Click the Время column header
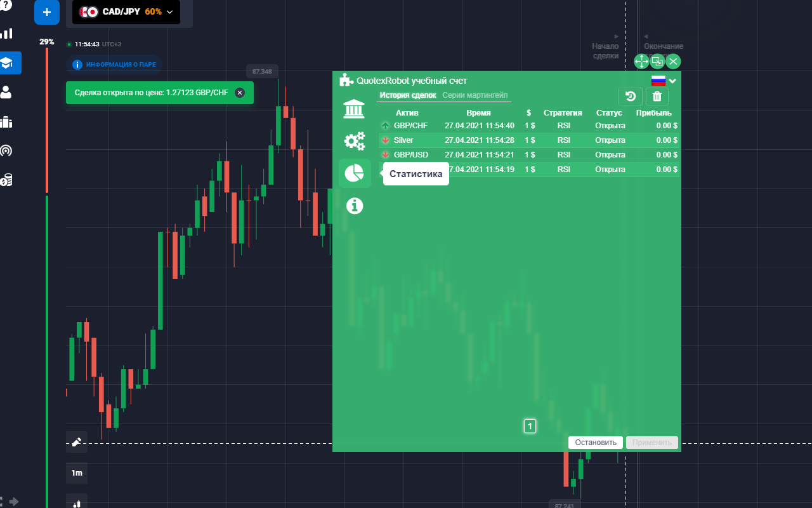812x508 pixels. tap(478, 113)
